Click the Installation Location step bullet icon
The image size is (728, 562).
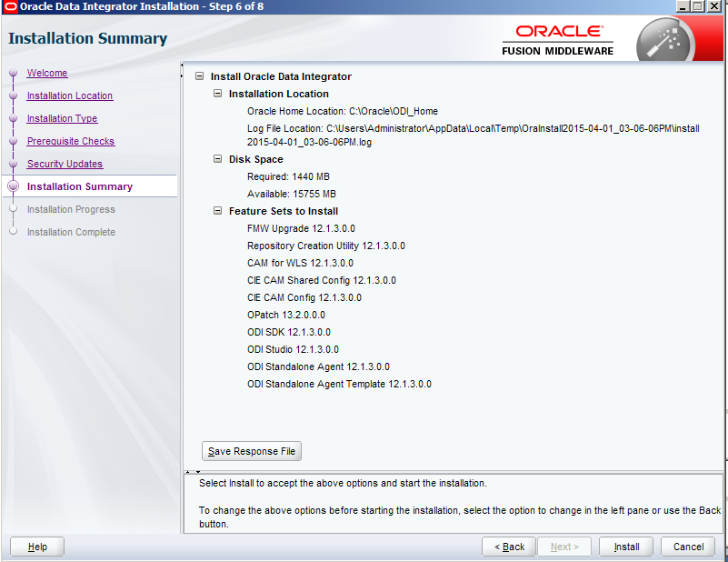pos(13,96)
